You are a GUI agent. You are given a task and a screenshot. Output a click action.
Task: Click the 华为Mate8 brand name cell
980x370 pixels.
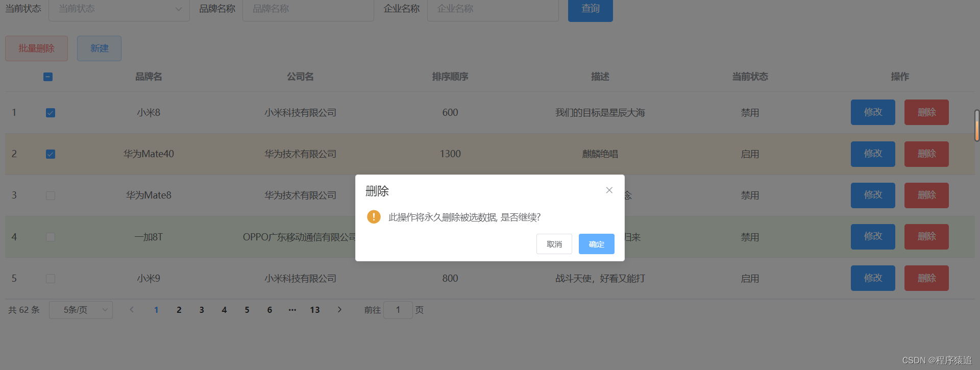(x=149, y=195)
